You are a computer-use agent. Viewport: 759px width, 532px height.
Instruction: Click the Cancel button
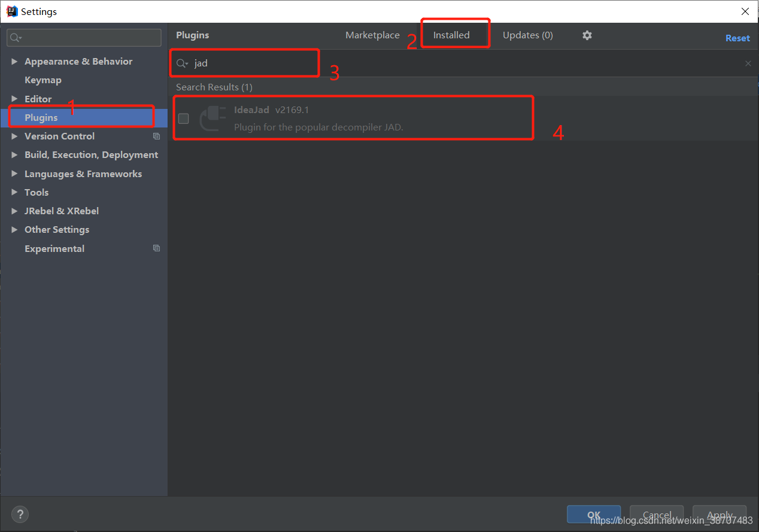(x=657, y=515)
